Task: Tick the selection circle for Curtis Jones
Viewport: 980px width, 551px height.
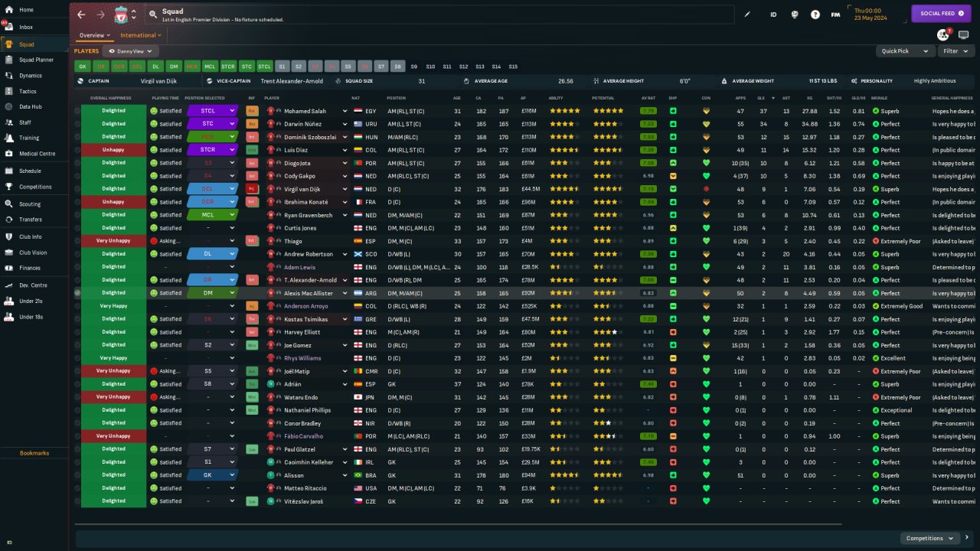Action: tap(77, 228)
